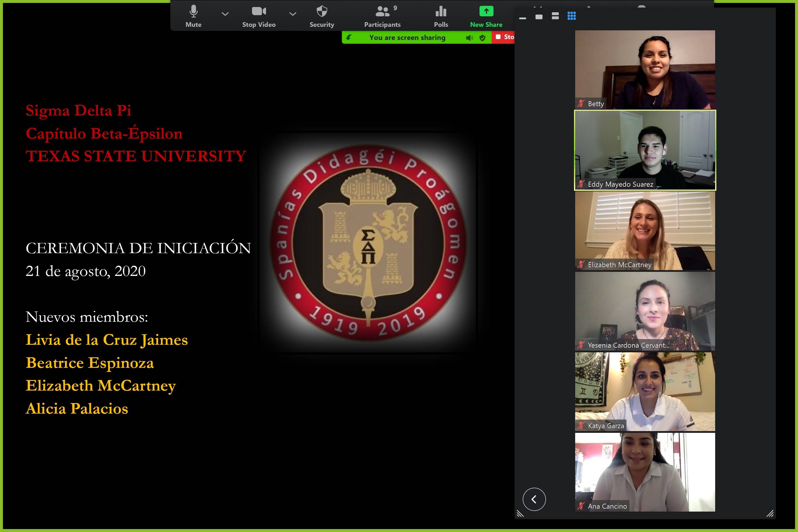Go to previous page of video thumbnails
This screenshot has height=532, width=798.
click(534, 499)
